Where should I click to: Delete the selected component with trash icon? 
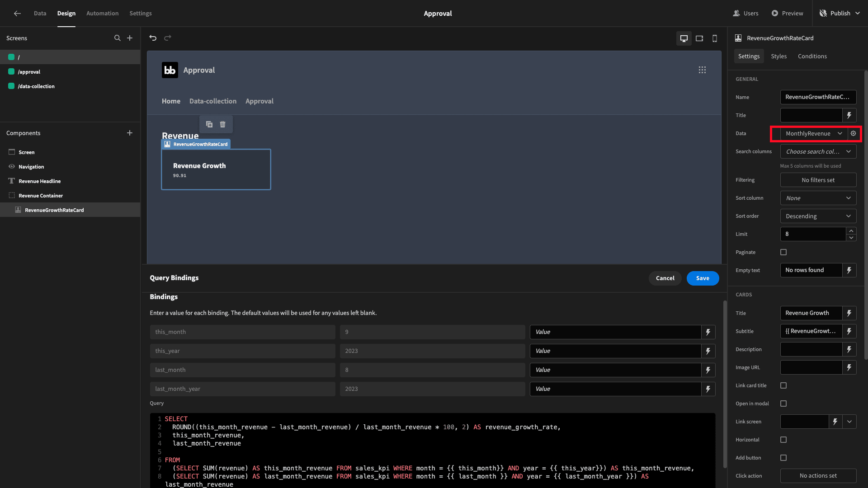pos(223,124)
